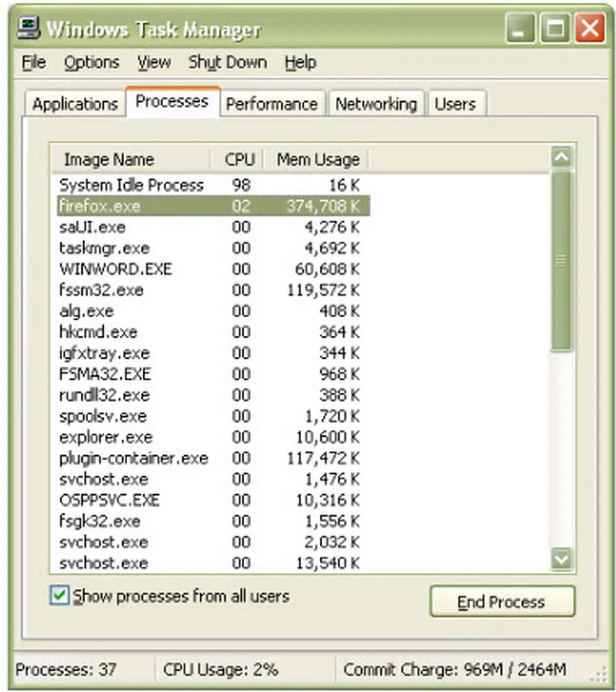This screenshot has width=616, height=692.
Task: Click the End Process button
Action: (502, 601)
